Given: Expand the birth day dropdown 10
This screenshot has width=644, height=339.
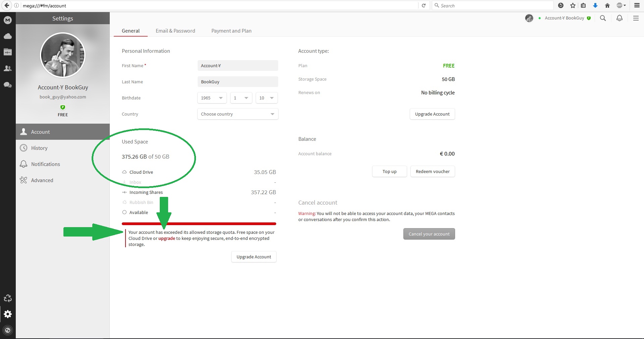Looking at the screenshot, I should 266,98.
